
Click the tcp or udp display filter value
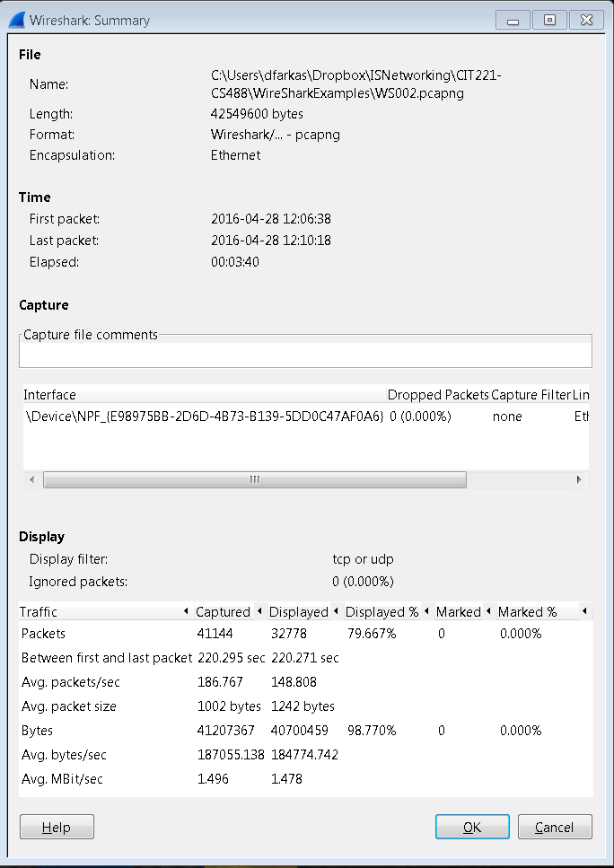(x=363, y=559)
